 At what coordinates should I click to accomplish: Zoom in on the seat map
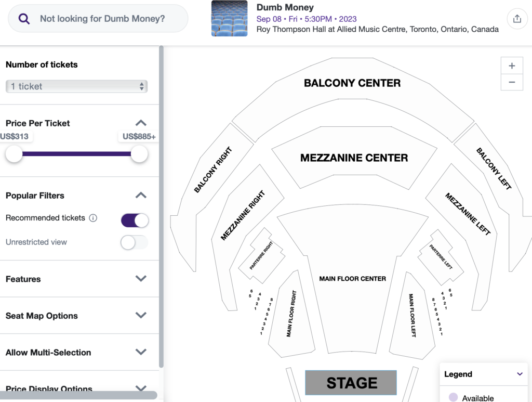point(512,66)
